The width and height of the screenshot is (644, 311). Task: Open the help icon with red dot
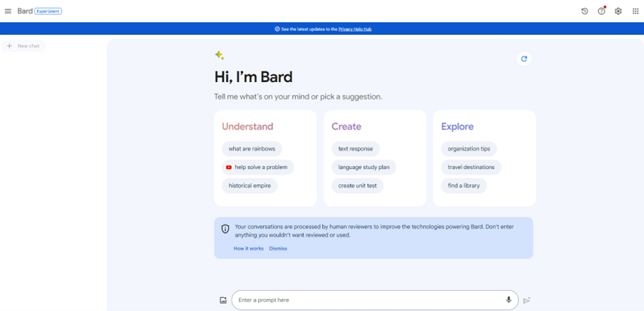[602, 11]
